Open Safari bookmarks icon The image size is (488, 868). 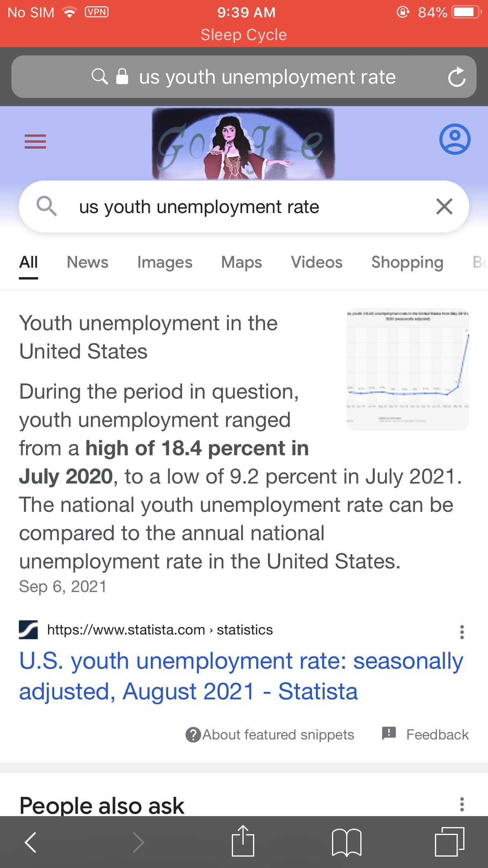click(347, 842)
